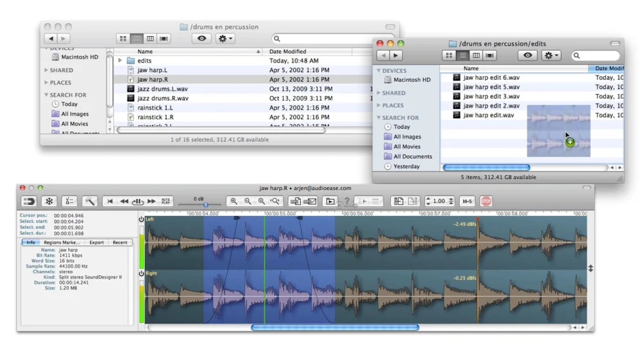Expand PLACES section in edits window sidebar

[379, 105]
